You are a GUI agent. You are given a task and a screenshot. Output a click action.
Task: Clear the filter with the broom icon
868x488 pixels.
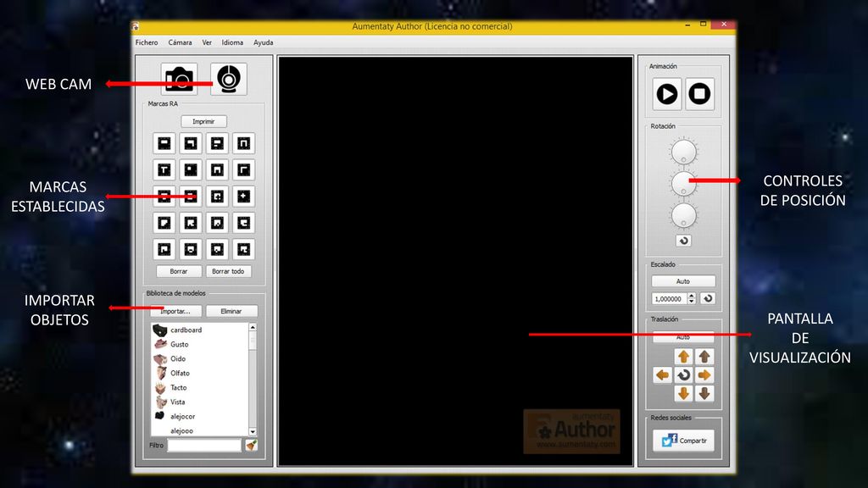click(251, 445)
